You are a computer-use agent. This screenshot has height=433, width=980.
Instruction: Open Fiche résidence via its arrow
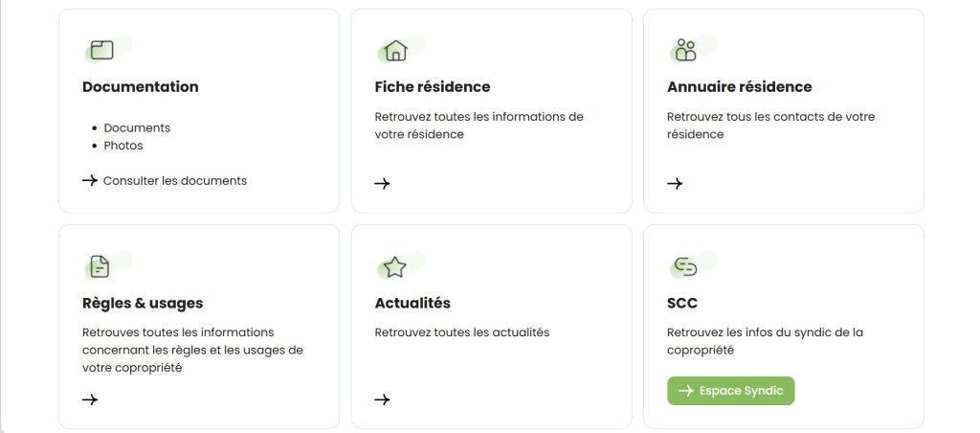(382, 183)
